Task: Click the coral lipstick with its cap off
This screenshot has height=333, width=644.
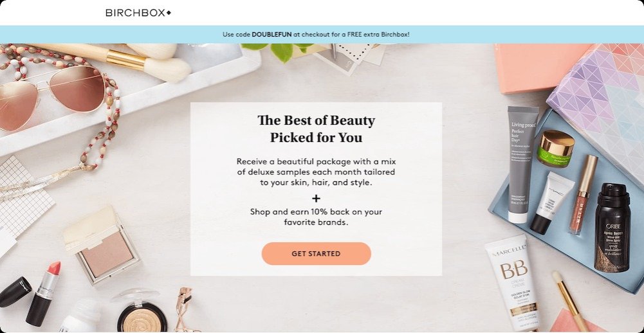Action: pyautogui.click(x=44, y=294)
